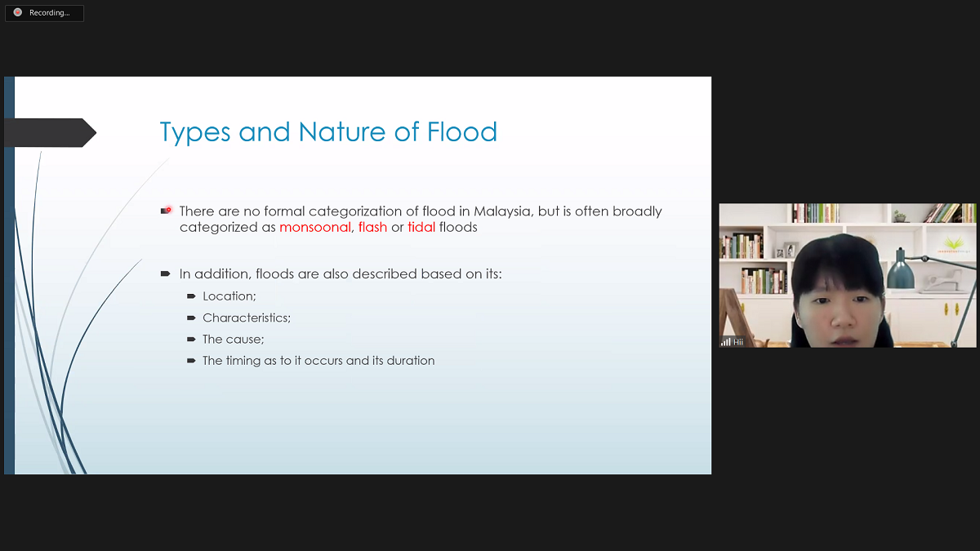The image size is (980, 551).
Task: Click the red laser pointer dot on slide
Action: click(168, 210)
